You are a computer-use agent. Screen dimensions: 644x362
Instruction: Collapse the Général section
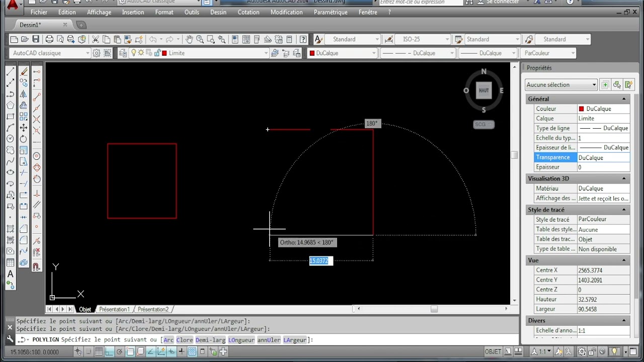pyautogui.click(x=624, y=99)
